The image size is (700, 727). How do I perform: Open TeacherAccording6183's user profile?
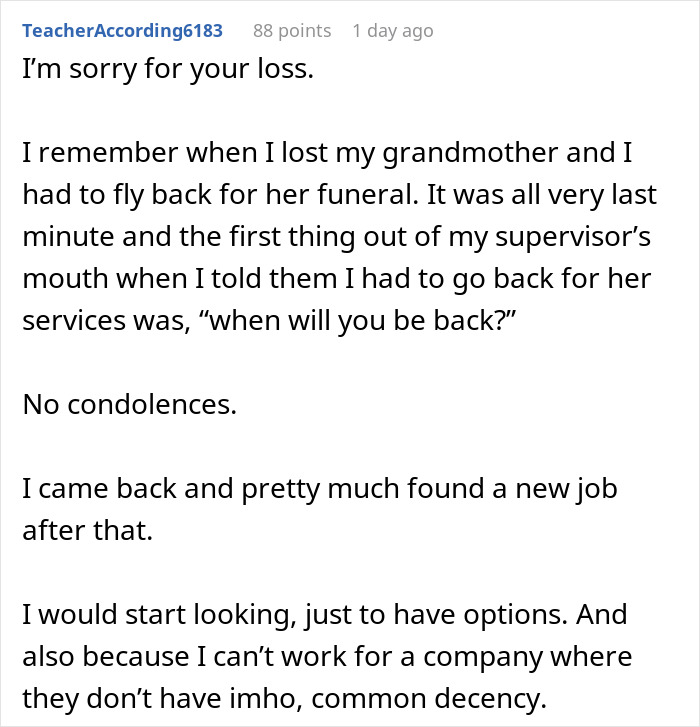tap(122, 31)
